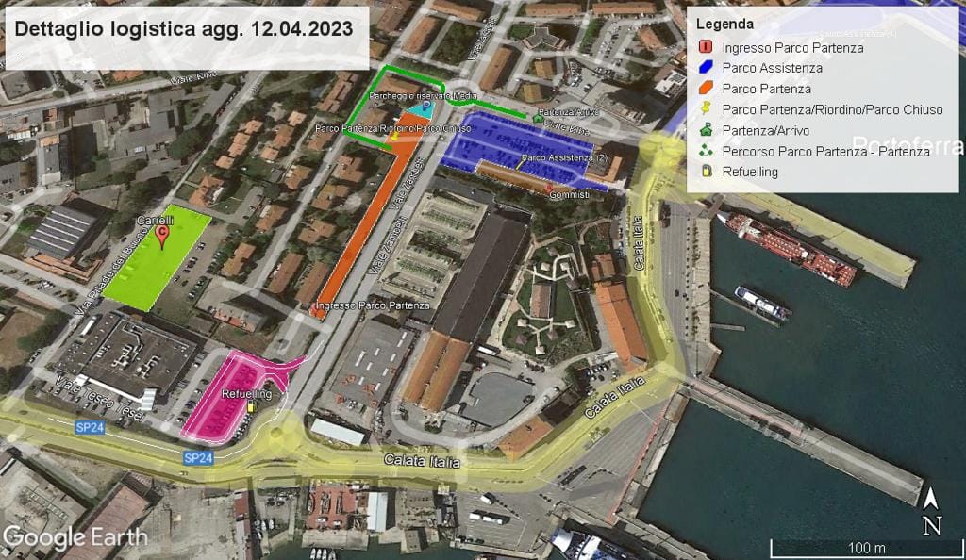Click the Parcheggio riservato Media label
This screenshot has height=560, width=966.
pos(423,97)
